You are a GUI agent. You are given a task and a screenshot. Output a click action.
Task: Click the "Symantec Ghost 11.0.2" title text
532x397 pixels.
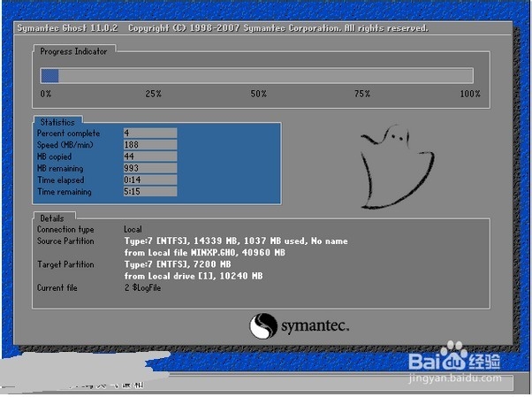pos(67,27)
